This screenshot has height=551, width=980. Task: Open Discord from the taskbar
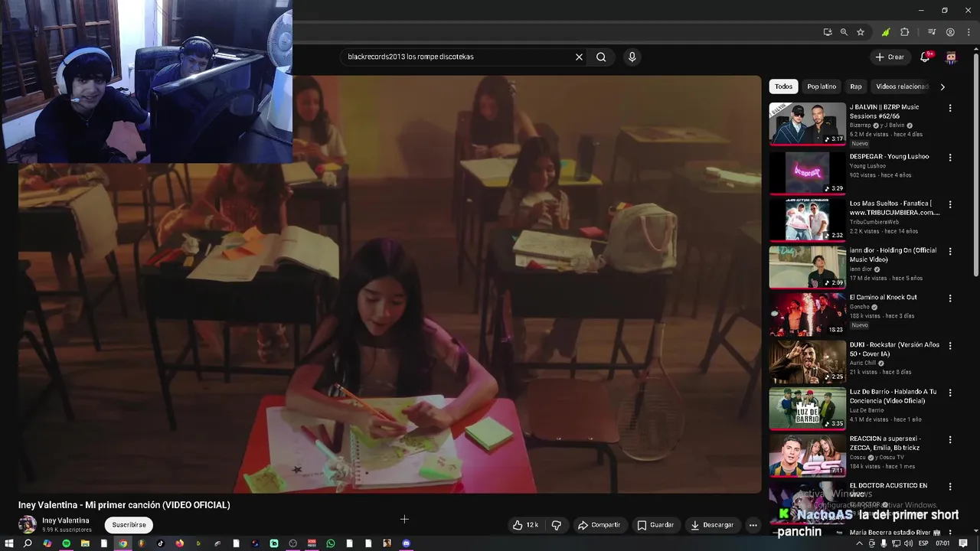pos(406,543)
